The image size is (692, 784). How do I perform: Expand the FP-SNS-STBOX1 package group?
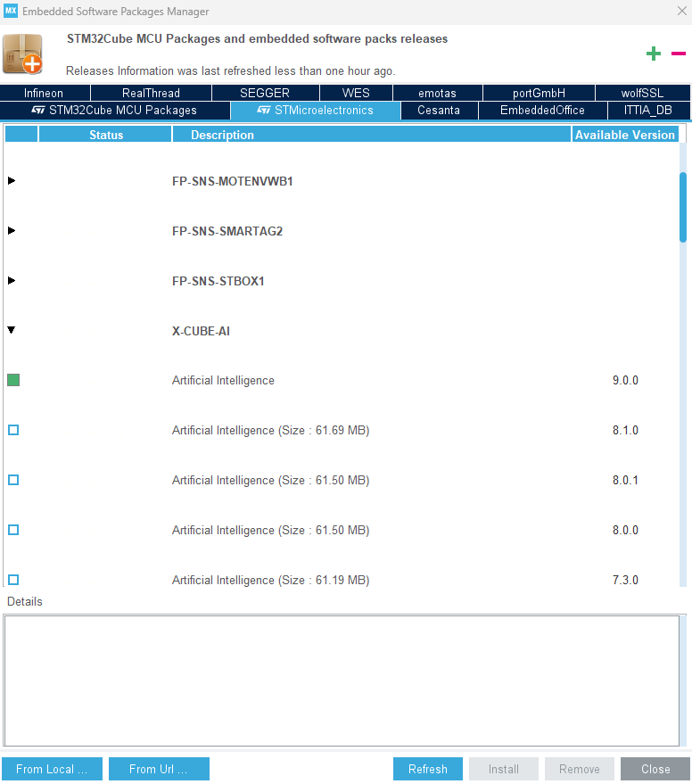pos(12,280)
